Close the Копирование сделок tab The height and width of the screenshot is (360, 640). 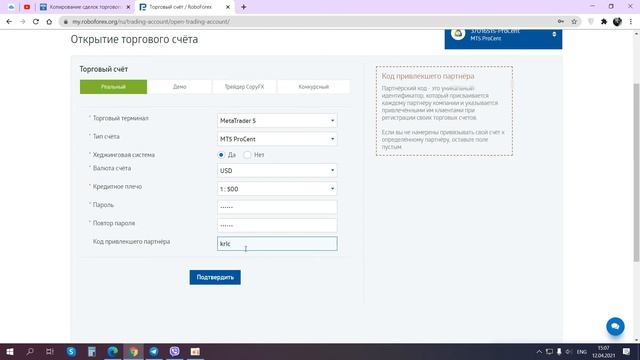tap(128, 7)
